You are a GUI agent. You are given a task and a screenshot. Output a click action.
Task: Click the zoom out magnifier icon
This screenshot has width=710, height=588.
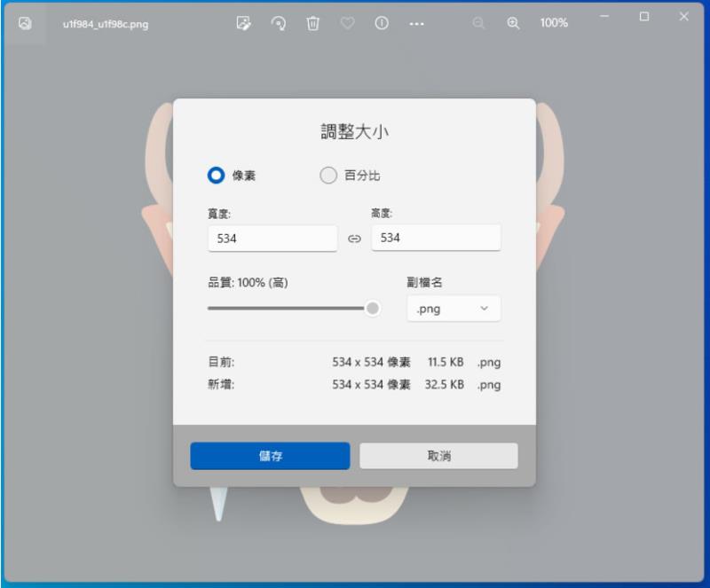coord(478,23)
